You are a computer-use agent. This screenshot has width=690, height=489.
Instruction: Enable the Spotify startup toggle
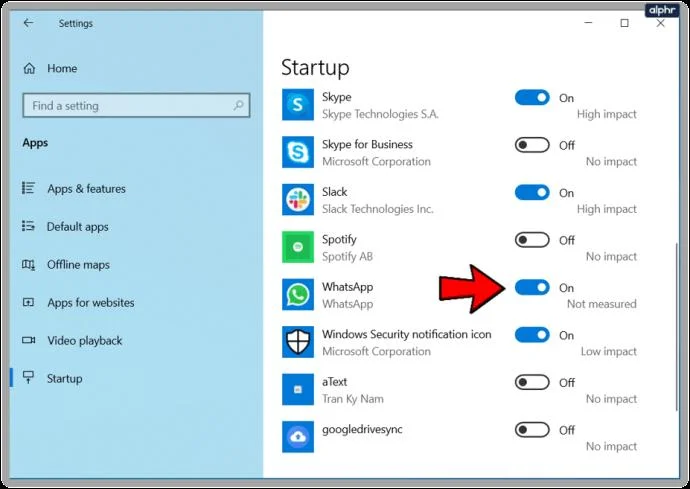tap(532, 240)
